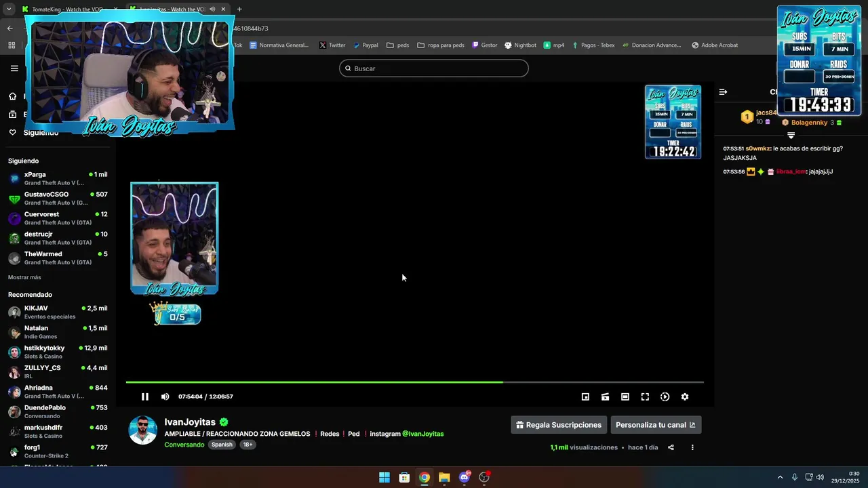Share the VOD via share icon

(671, 447)
